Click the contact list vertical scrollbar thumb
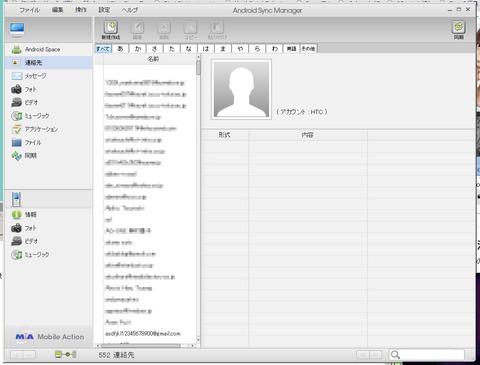Screen dimensions: 480x365 198,68
